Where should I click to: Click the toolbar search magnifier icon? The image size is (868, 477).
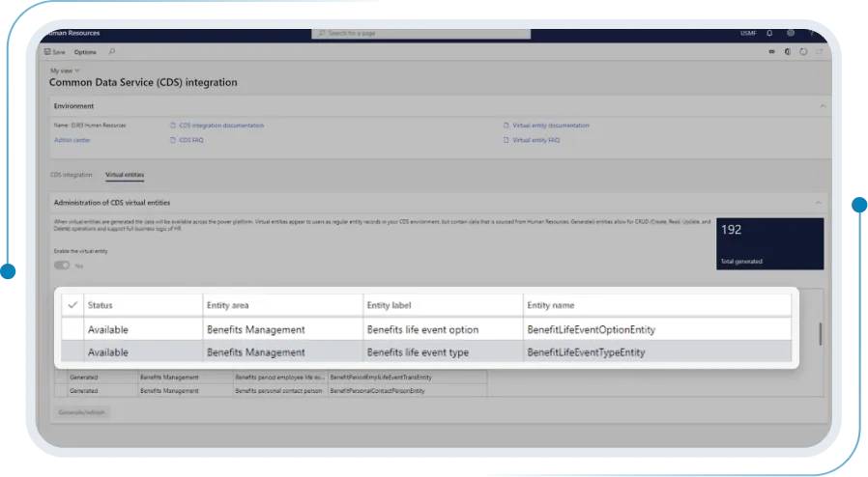tap(112, 51)
